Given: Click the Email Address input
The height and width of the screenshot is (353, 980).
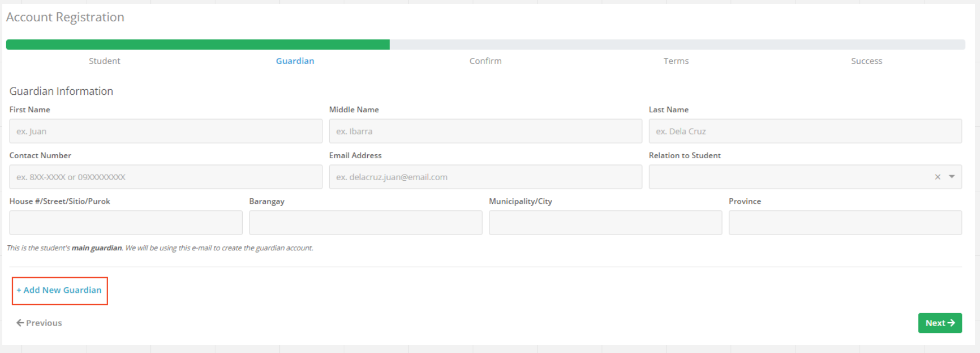Looking at the screenshot, I should (x=486, y=177).
